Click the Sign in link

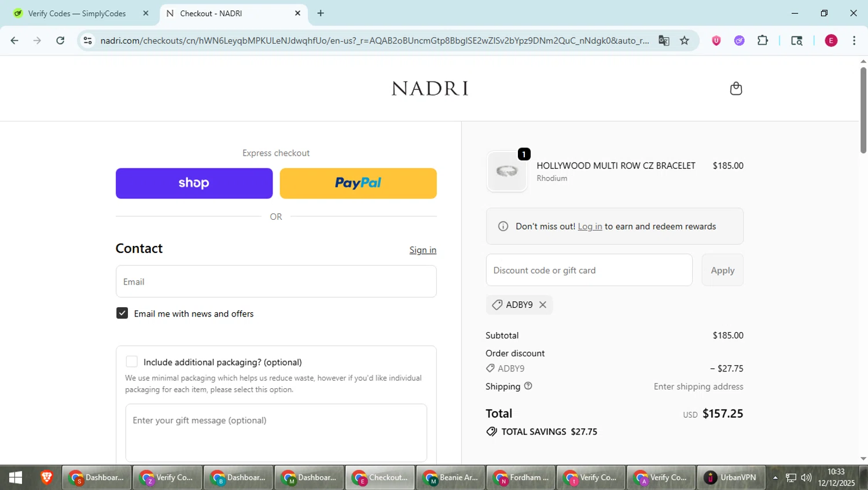(x=423, y=250)
